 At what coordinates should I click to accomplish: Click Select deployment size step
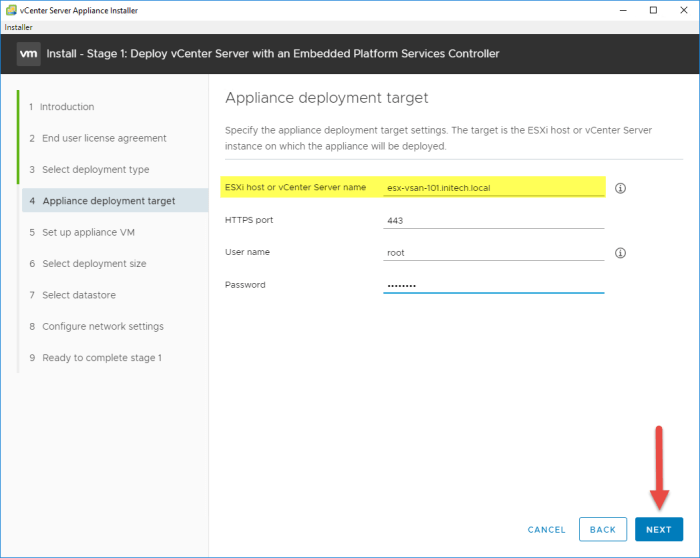pyautogui.click(x=94, y=264)
